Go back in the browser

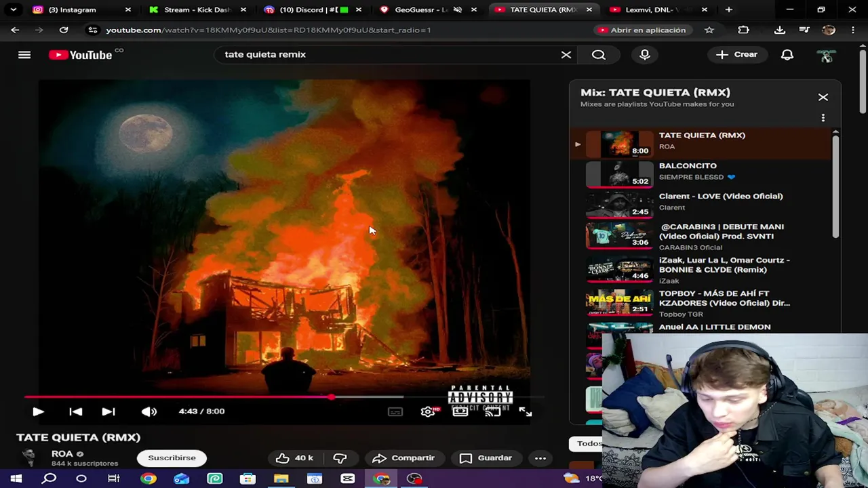point(15,30)
